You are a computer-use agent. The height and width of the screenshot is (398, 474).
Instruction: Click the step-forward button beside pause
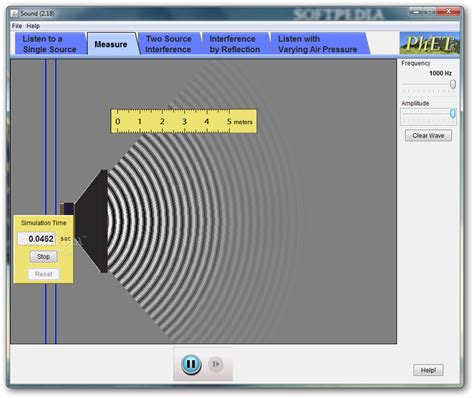click(216, 364)
